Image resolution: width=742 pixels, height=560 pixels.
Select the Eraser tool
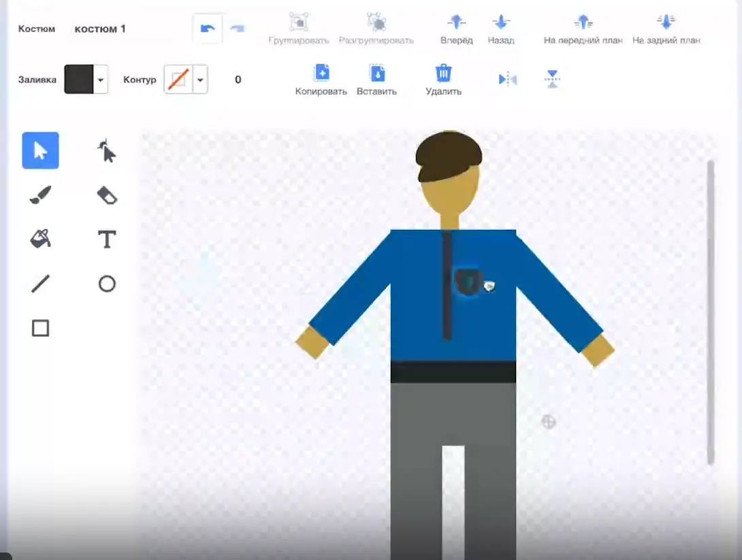tap(106, 195)
